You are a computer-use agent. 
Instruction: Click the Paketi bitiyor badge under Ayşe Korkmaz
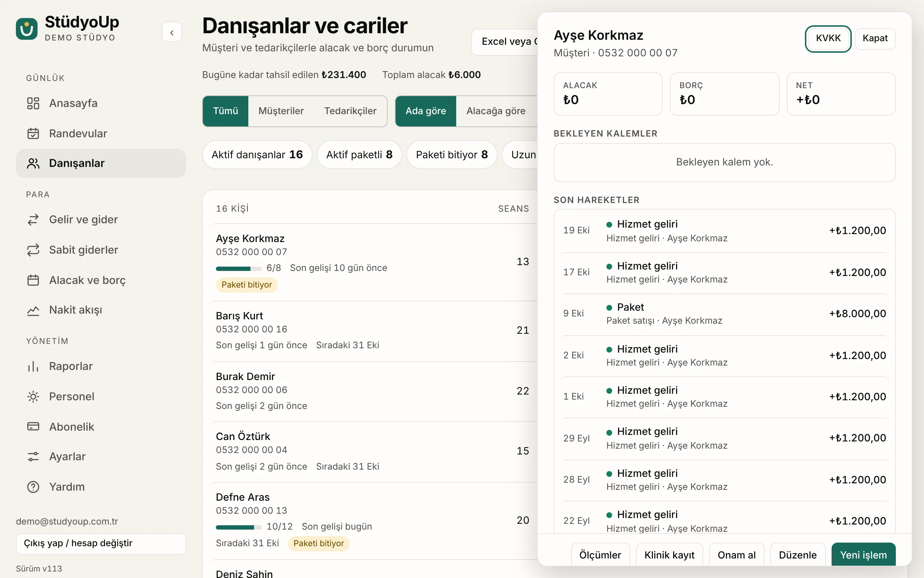coord(247,285)
